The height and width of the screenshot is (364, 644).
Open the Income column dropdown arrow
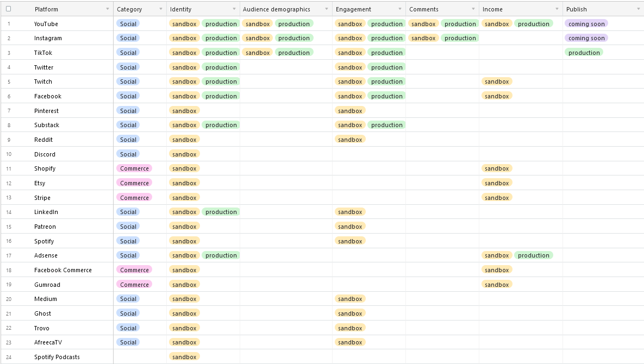pyautogui.click(x=557, y=9)
